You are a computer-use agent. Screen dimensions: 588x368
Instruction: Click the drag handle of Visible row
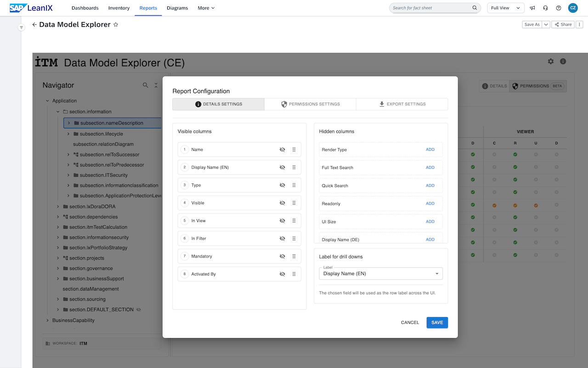pos(294,203)
